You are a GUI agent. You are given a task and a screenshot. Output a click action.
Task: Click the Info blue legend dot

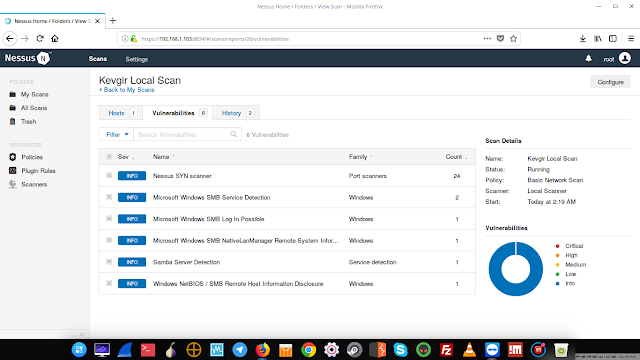(x=558, y=283)
